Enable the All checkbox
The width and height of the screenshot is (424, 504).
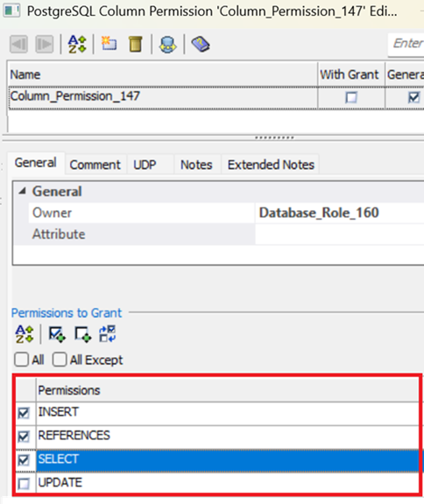(x=21, y=360)
